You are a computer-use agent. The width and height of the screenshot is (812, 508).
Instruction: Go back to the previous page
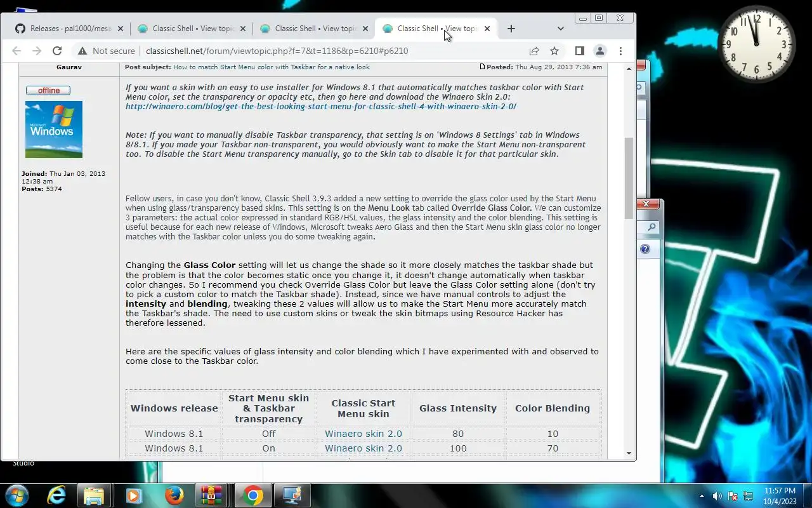(16, 51)
